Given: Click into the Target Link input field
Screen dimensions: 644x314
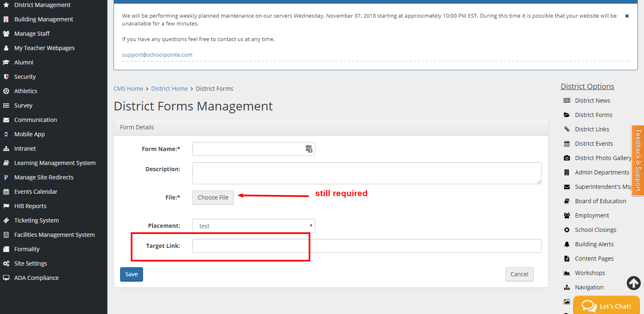Looking at the screenshot, I should pyautogui.click(x=366, y=246).
